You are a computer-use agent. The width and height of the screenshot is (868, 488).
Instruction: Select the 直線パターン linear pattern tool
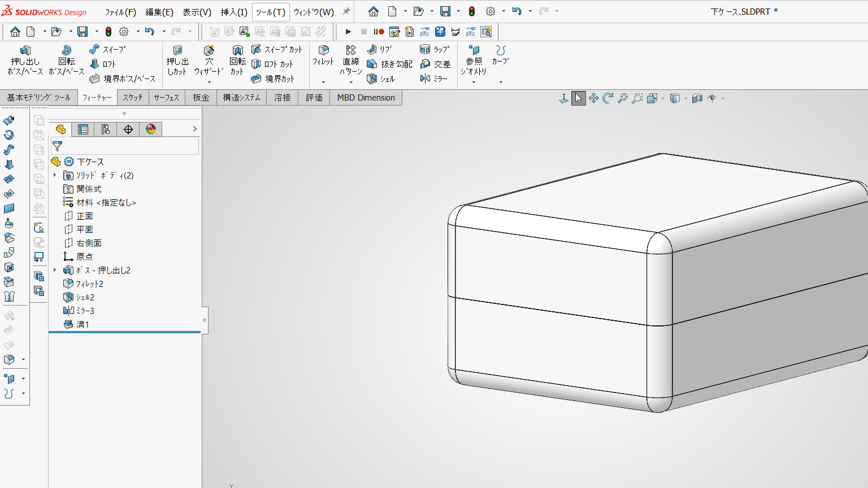[351, 60]
